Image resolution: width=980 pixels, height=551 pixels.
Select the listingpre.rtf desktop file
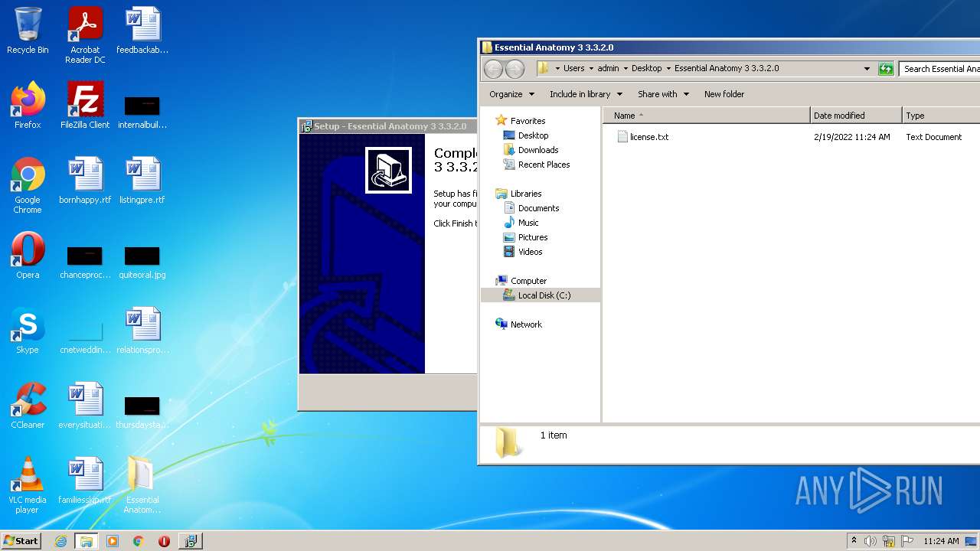tap(142, 181)
